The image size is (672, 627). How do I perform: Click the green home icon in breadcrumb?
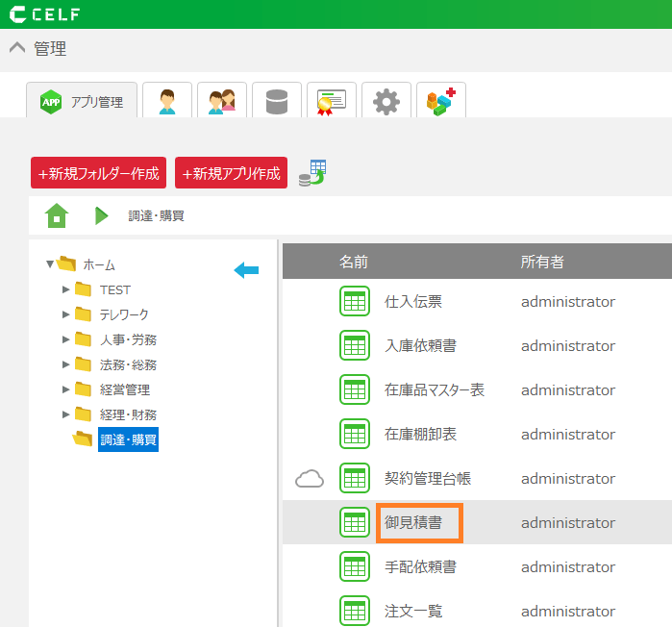click(57, 215)
